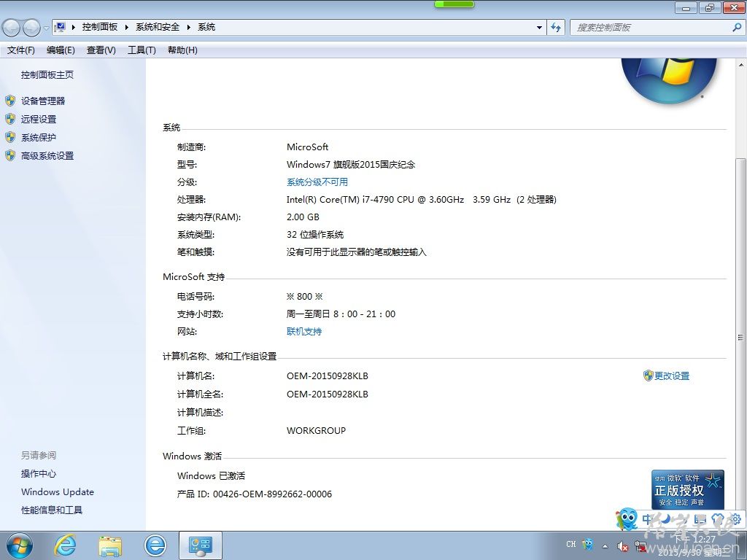Image resolution: width=747 pixels, height=560 pixels.
Task: Expand the breadcrumb arrow after 系统和安全
Action: 189,27
